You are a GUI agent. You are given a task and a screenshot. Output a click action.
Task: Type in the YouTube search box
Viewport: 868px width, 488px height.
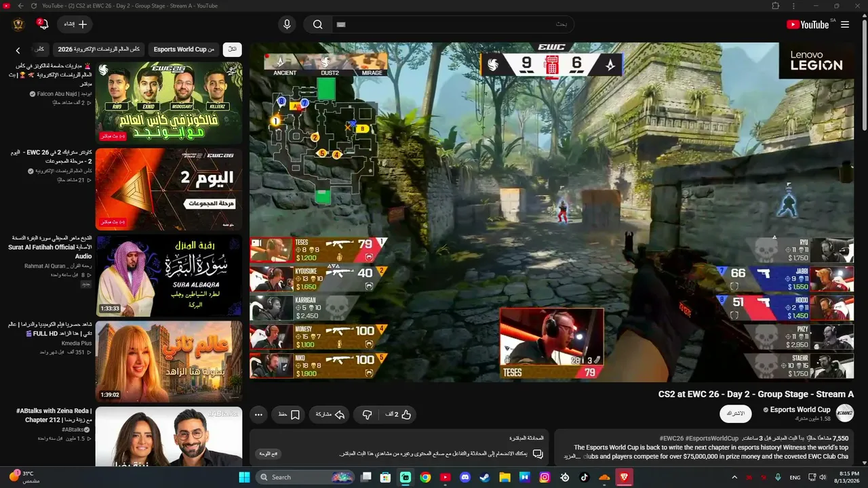pos(452,24)
